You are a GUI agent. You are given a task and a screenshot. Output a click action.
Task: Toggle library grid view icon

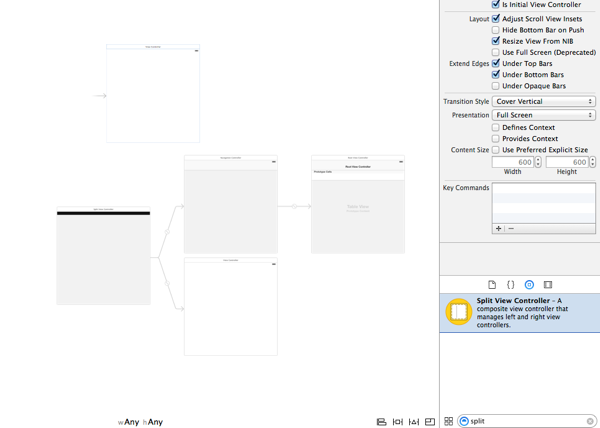(x=448, y=422)
